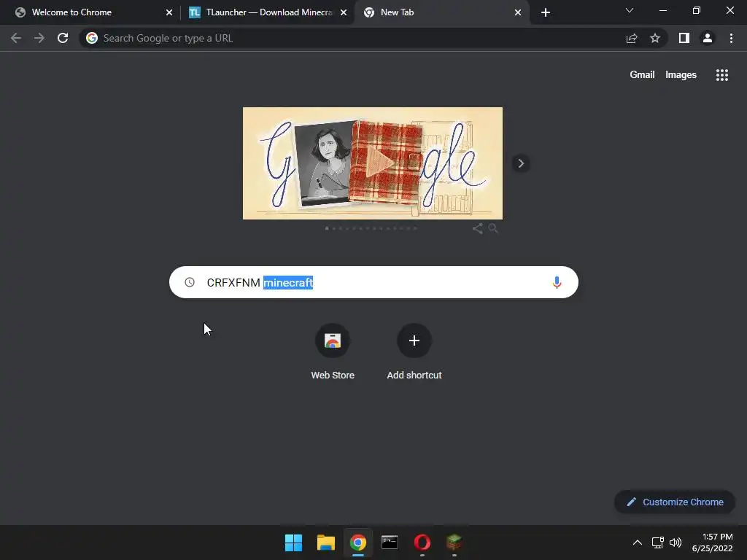747x560 pixels.
Task: Advance Doodle slideshow with next arrow
Action: pyautogui.click(x=521, y=163)
